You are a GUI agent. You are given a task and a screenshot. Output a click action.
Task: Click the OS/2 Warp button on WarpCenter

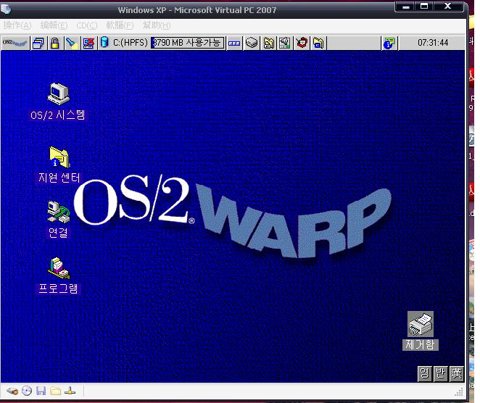[15, 43]
